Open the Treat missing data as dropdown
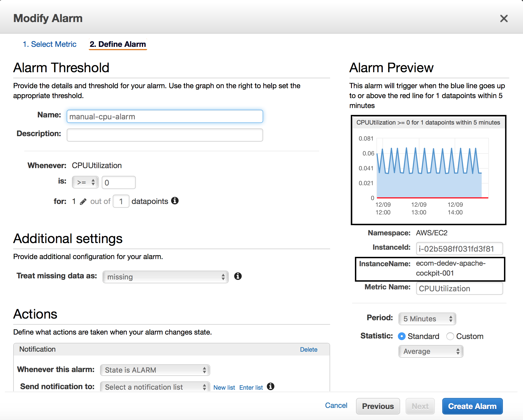Screen dimensions: 523x420 tap(165, 277)
